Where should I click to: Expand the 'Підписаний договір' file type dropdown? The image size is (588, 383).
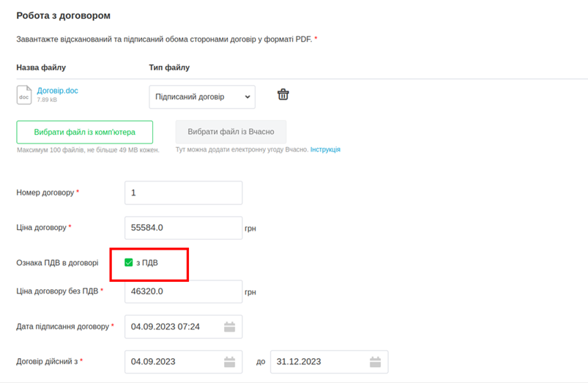pos(201,97)
